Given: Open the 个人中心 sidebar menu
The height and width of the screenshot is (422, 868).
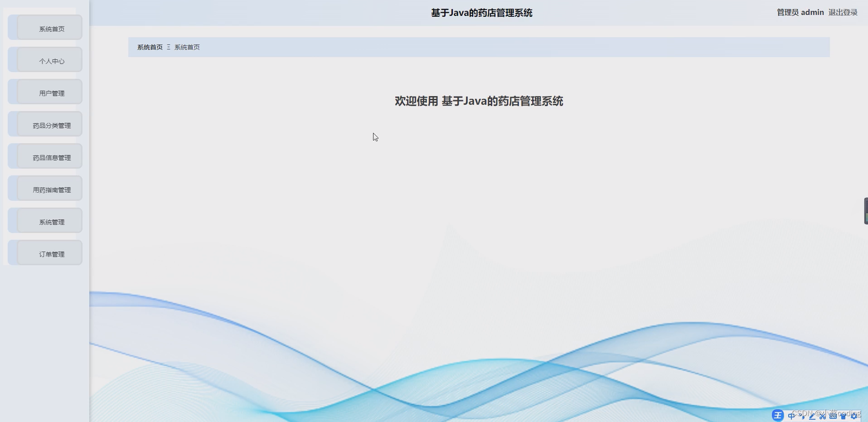Looking at the screenshot, I should (x=45, y=60).
